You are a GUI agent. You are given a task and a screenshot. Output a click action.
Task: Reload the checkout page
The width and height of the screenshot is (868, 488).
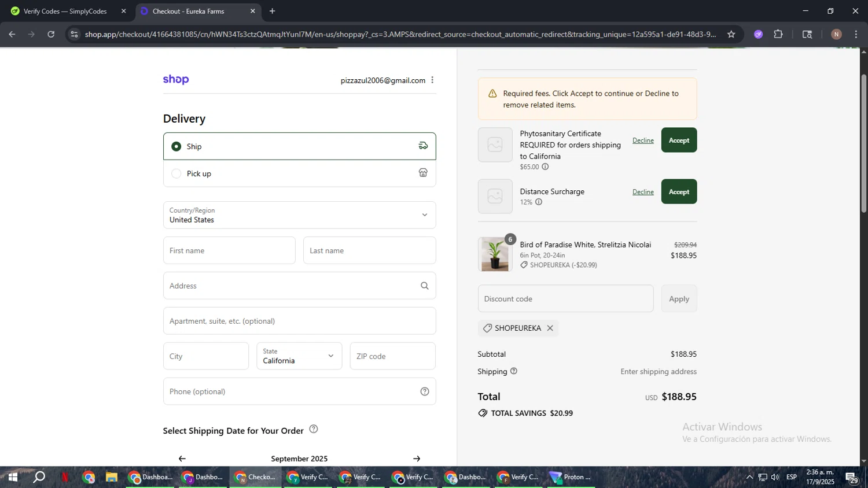tap(51, 34)
